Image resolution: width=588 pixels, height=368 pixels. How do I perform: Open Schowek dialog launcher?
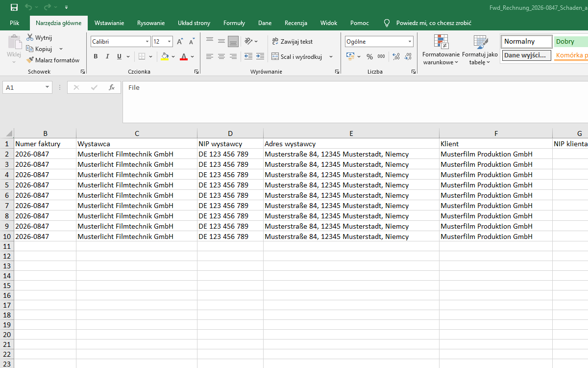83,72
